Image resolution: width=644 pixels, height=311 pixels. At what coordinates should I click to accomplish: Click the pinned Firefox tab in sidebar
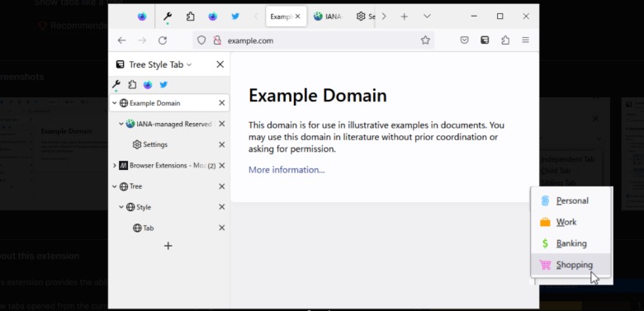[x=148, y=84]
